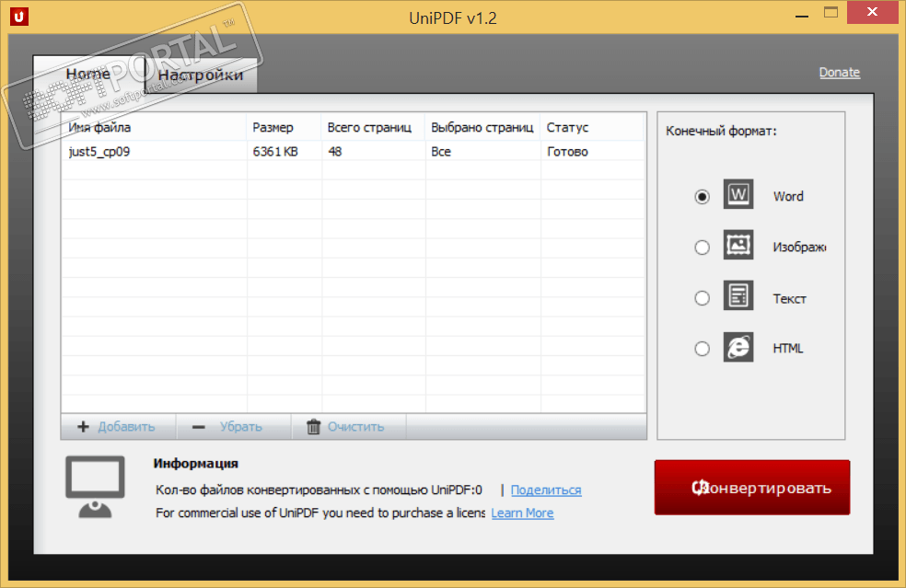Viewport: 906px width, 588px height.
Task: Click the Всего страниц column header
Action: pos(373,128)
